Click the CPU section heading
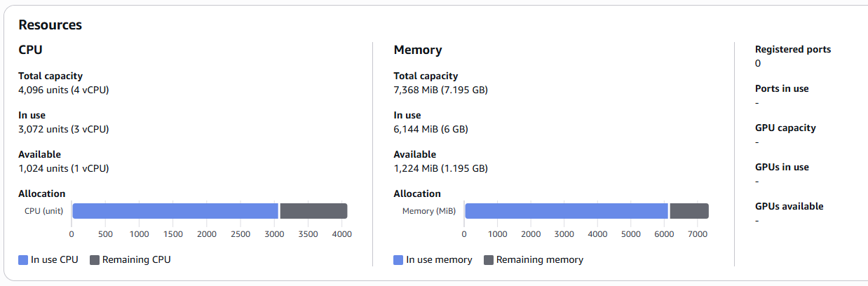 coord(31,50)
